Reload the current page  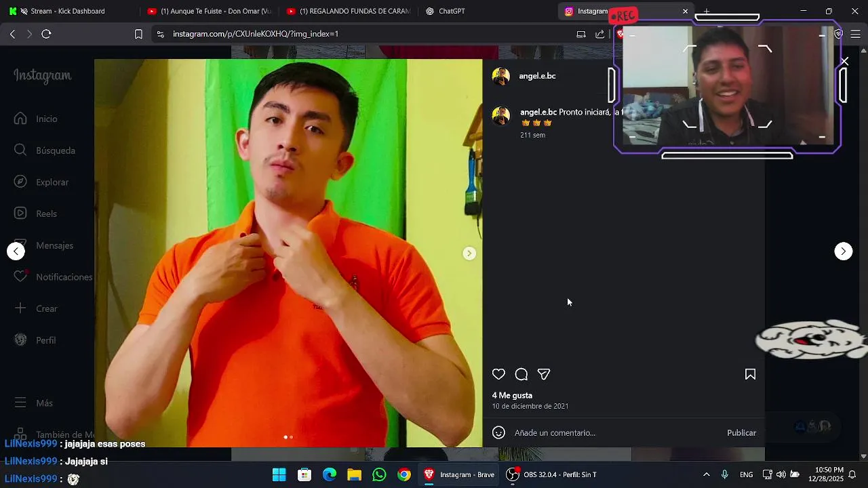[x=46, y=34]
